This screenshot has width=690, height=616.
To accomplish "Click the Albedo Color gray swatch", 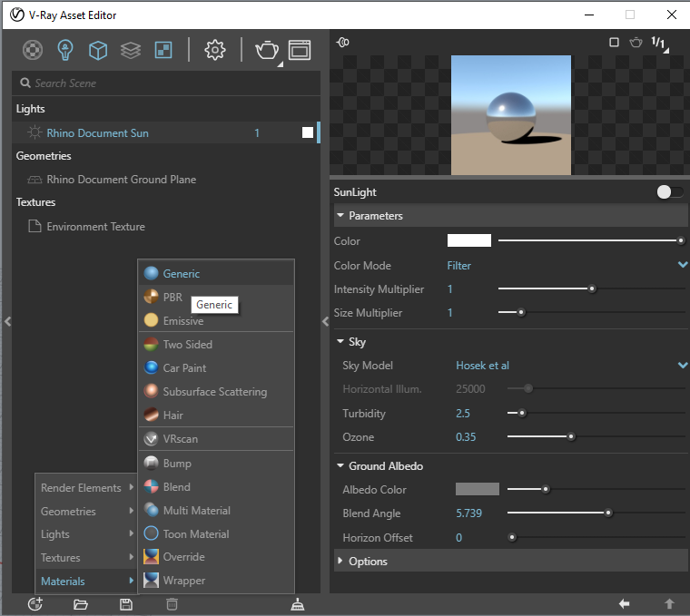I will click(478, 489).
